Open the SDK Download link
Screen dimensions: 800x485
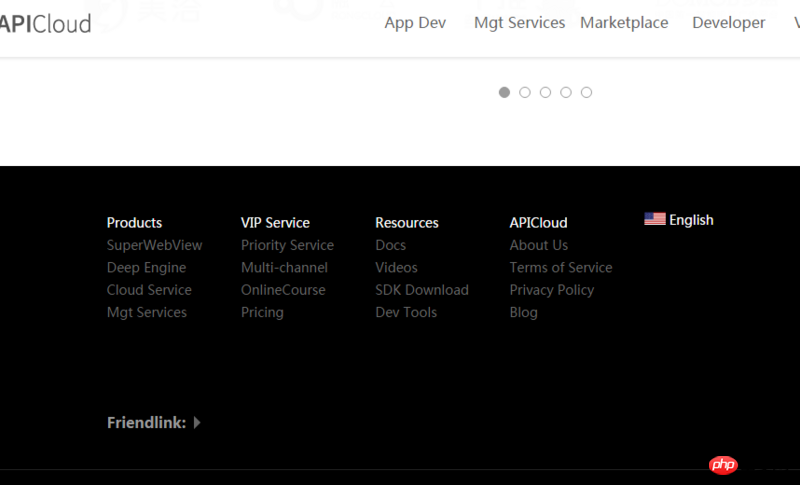pyautogui.click(x=422, y=290)
